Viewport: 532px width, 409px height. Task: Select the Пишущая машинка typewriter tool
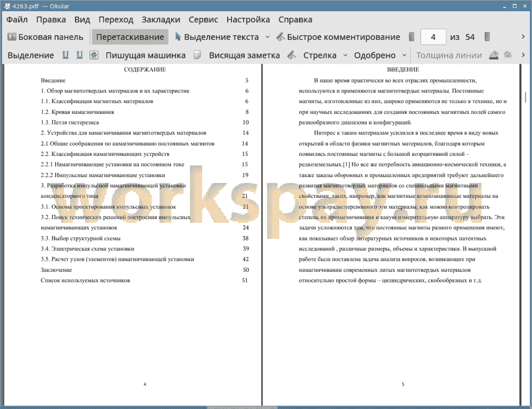[146, 55]
